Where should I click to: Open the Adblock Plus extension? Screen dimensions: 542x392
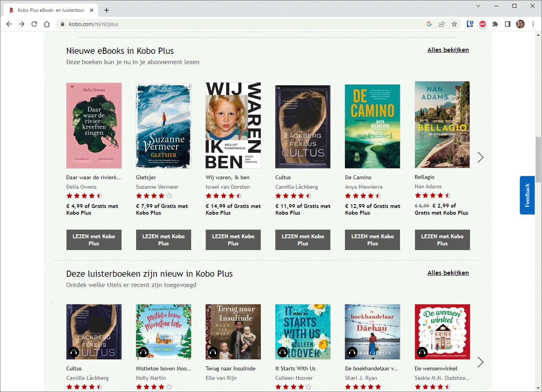[483, 24]
